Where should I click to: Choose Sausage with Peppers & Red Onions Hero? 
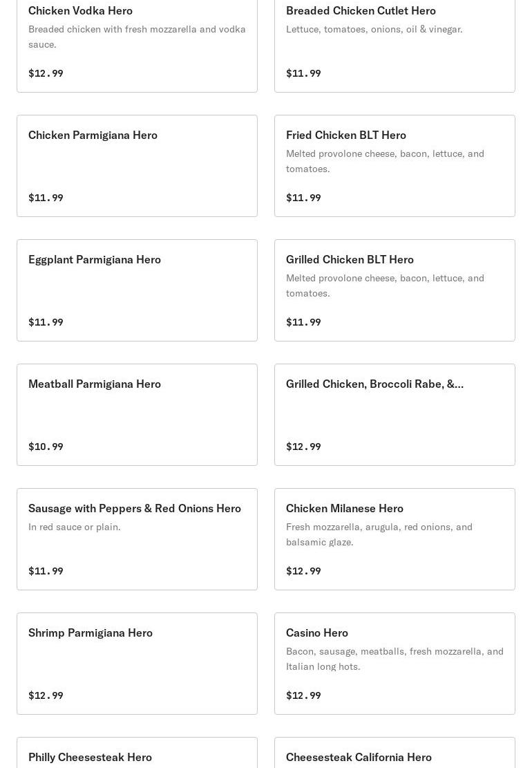(x=137, y=539)
